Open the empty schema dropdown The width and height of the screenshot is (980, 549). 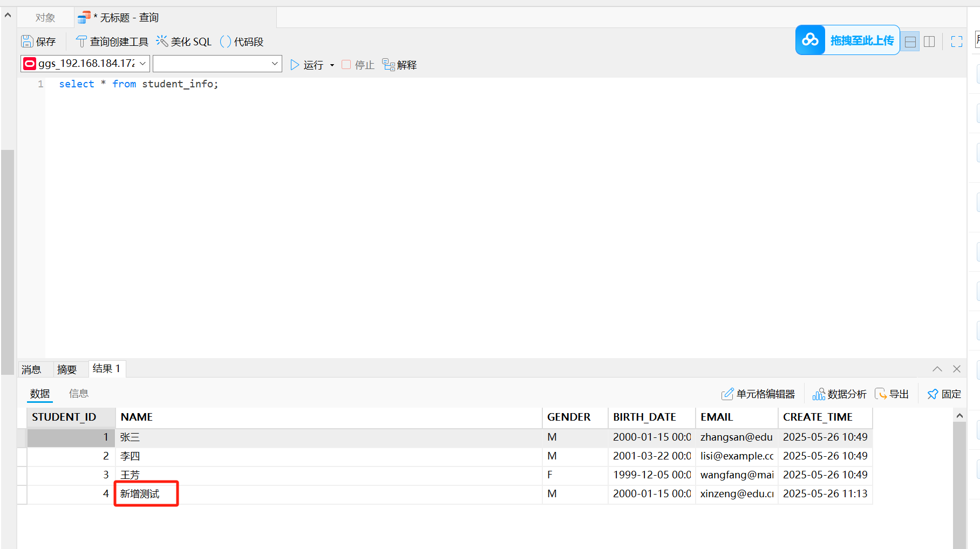[x=217, y=64]
